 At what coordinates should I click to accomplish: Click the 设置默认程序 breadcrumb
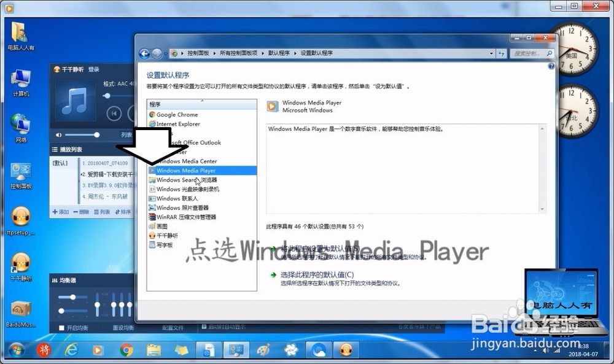coord(316,53)
